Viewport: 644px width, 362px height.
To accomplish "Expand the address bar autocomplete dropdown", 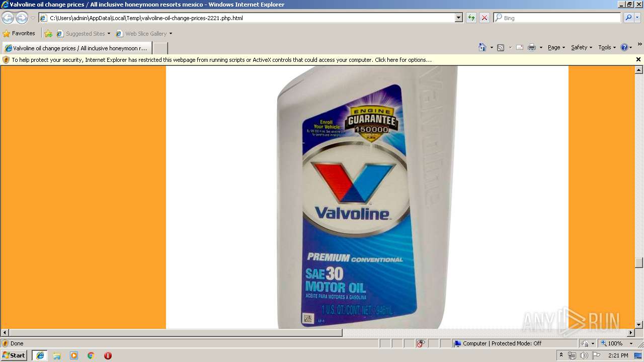I will click(458, 18).
